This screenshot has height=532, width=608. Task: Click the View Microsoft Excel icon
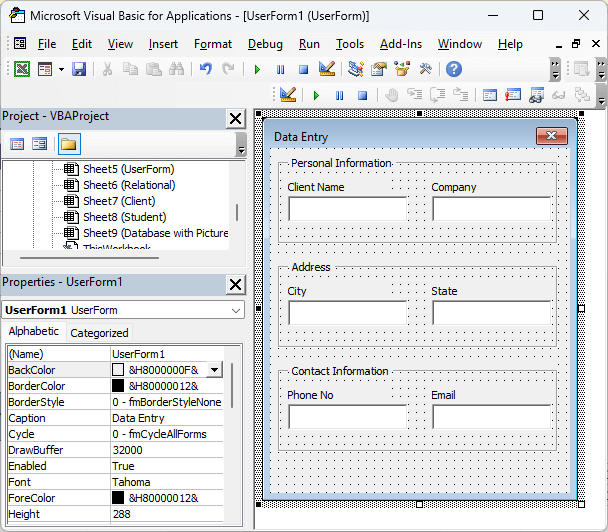click(x=21, y=69)
